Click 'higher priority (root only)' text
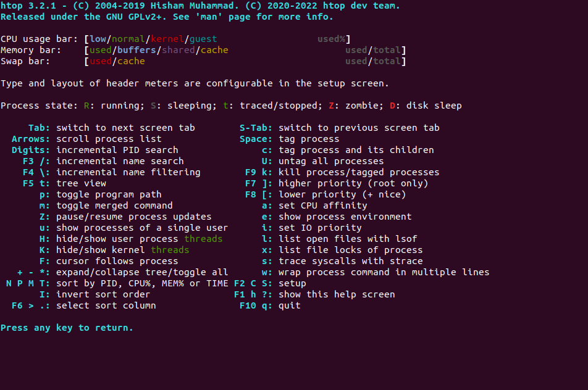Viewport: 588px width, 390px height. click(353, 183)
